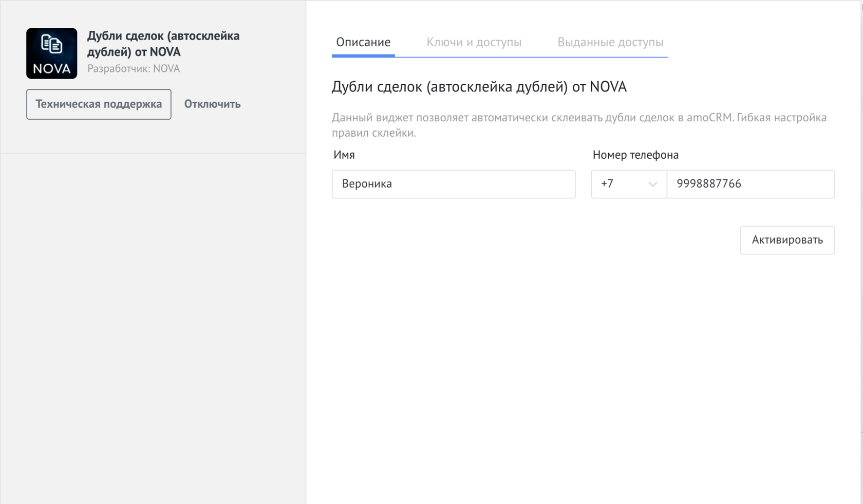Click the Номер телефона label

tap(635, 155)
